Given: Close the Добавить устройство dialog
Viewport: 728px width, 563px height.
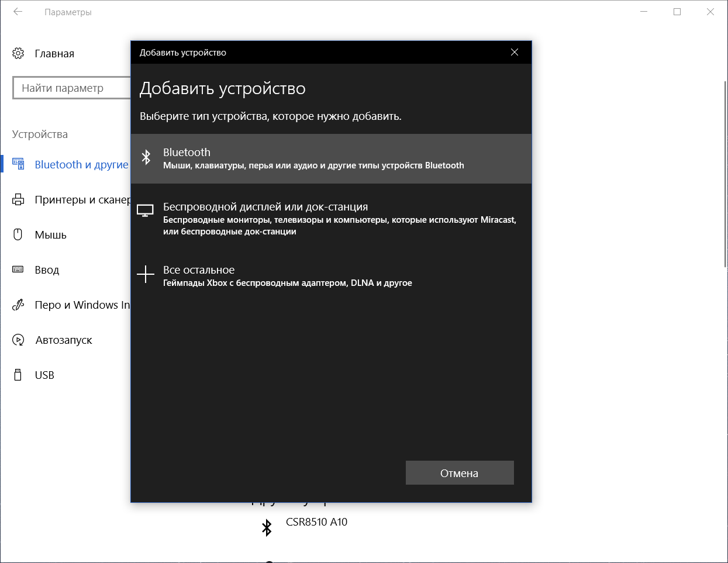Looking at the screenshot, I should 515,52.
